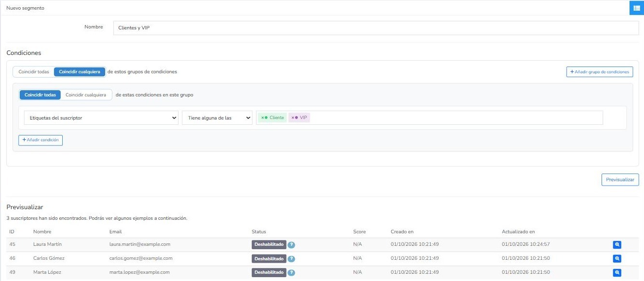Click Deshabilitado badge for Carlos Gómez
Viewport: 644px width, 281px height.
(269, 259)
